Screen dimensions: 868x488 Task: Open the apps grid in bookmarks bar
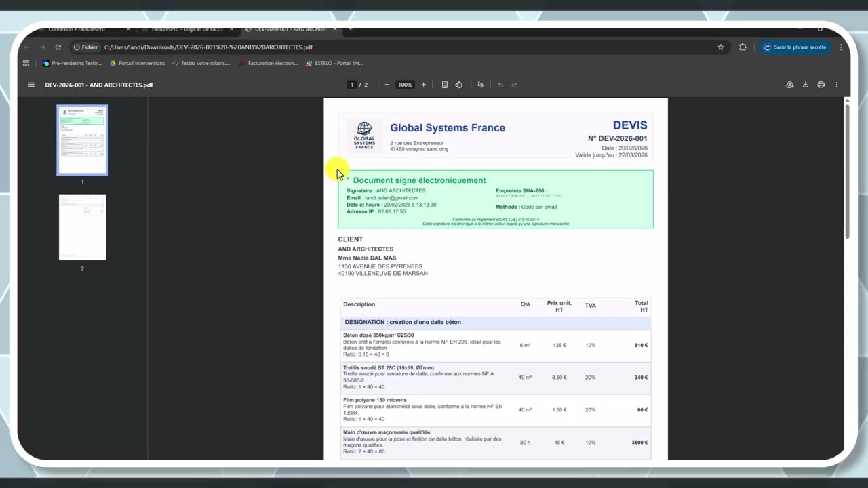point(26,63)
